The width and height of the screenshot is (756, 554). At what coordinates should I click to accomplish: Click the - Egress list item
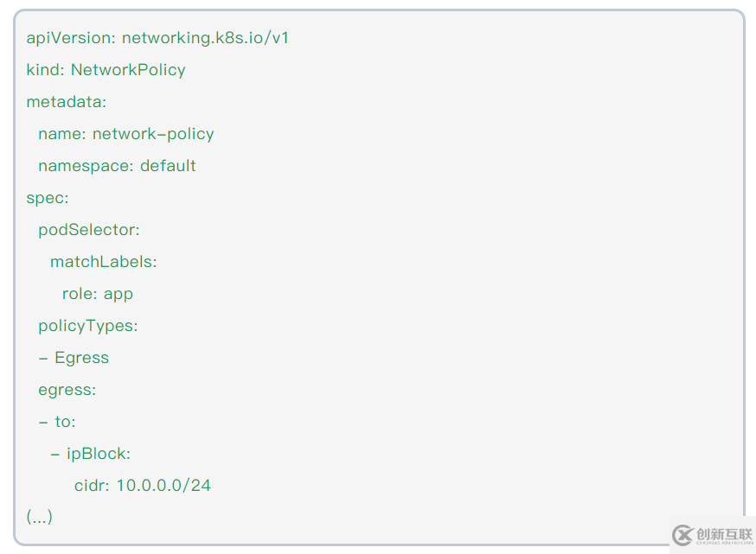tap(74, 358)
